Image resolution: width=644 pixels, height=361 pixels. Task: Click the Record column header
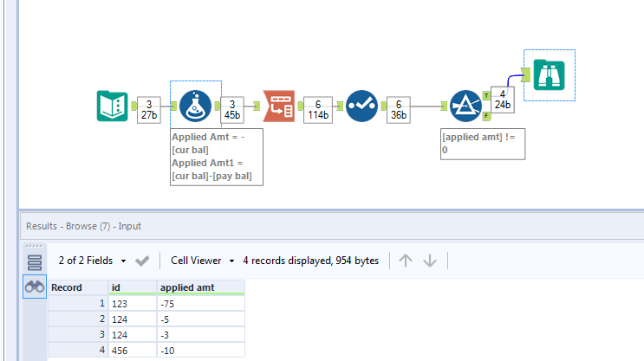click(78, 287)
